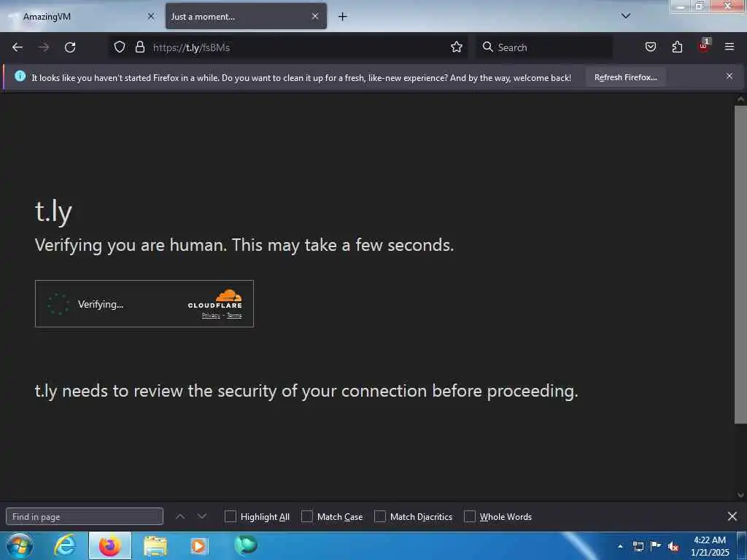The height and width of the screenshot is (560, 747).
Task: Click scrollbar up arrow
Action: 740,99
